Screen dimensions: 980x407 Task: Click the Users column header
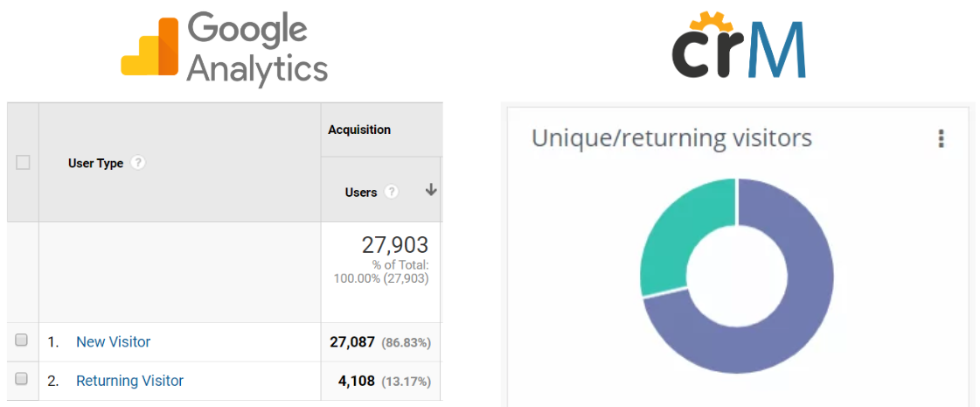click(x=361, y=193)
